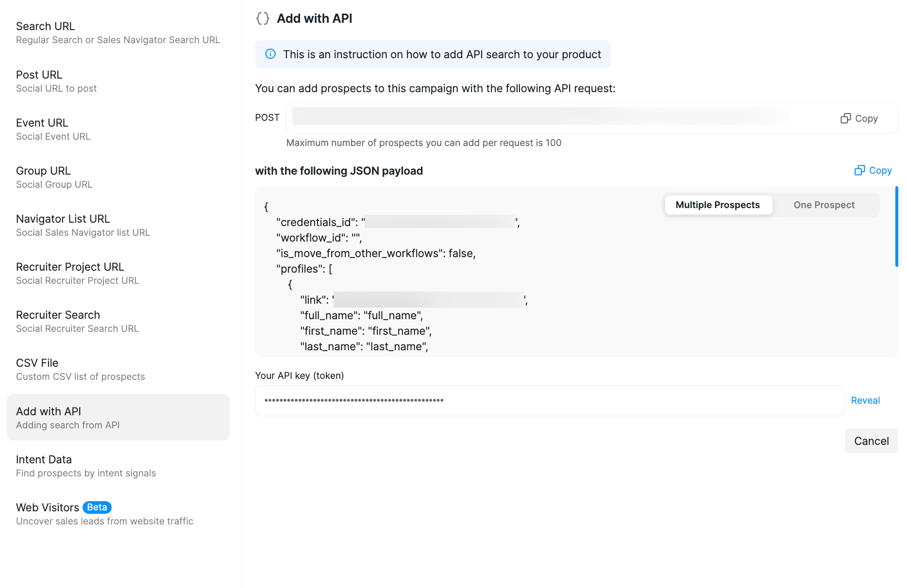
Task: Open Web Visitors Beta option
Action: click(118, 514)
